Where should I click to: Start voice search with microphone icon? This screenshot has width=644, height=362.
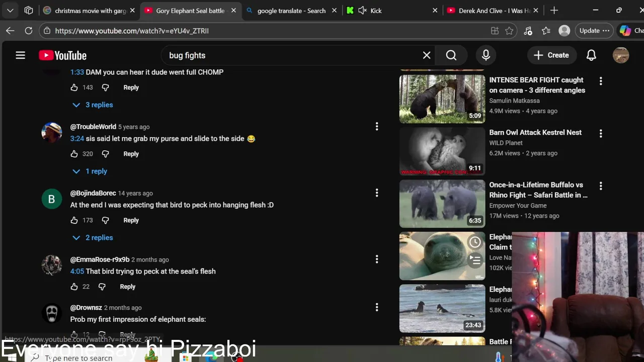pos(486,55)
